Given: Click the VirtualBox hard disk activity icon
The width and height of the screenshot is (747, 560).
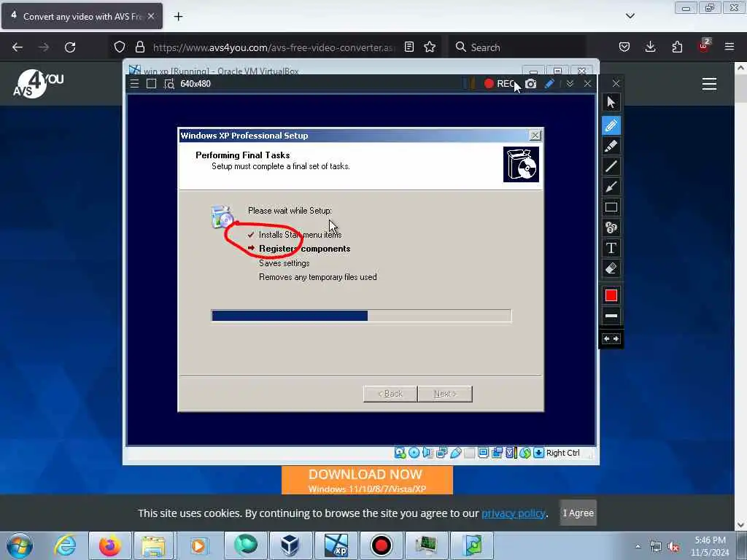Looking at the screenshot, I should point(400,453).
